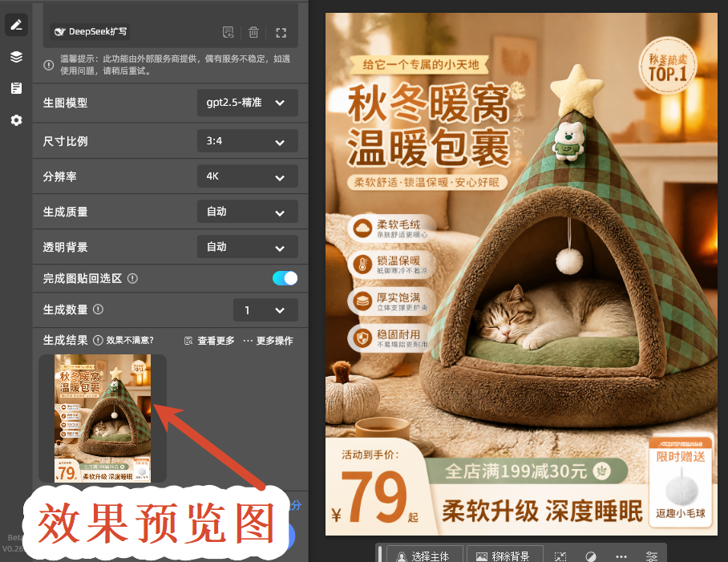Click the info icon beside 温馨提示
Screen dimensions: 728x562
tap(48, 65)
